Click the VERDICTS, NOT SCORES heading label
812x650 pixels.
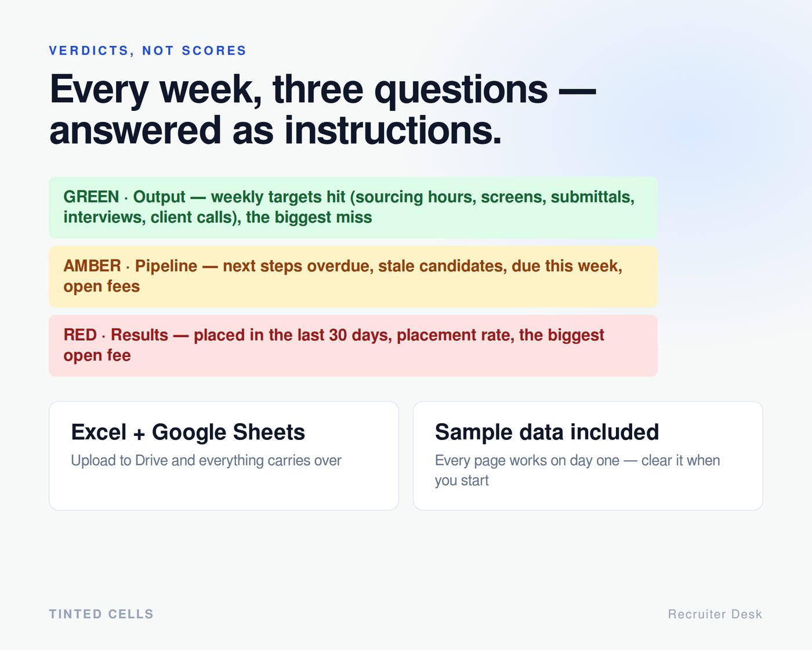[x=148, y=50]
